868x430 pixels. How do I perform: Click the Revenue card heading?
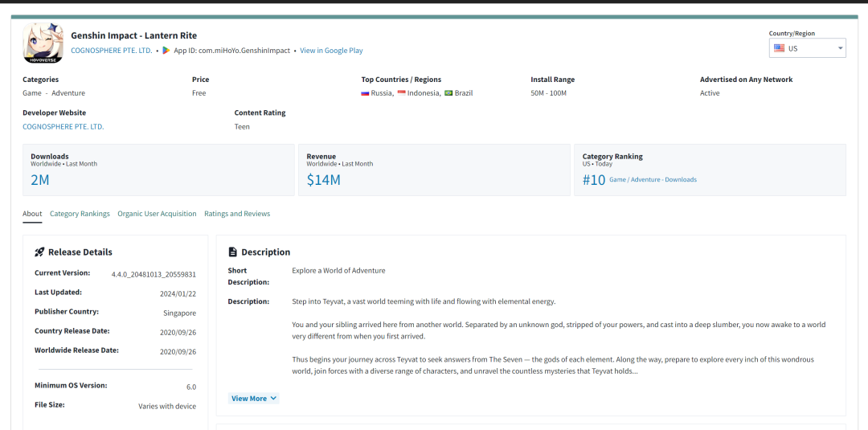(321, 157)
